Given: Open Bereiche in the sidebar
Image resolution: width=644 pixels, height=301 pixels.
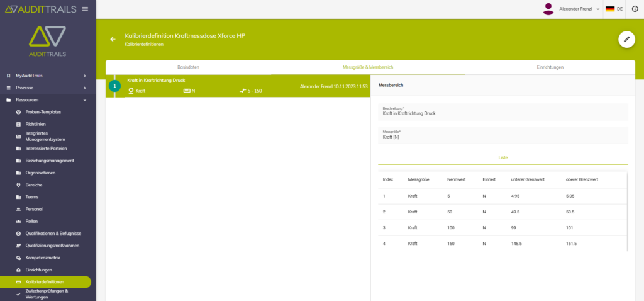Looking at the screenshot, I should click(x=34, y=185).
